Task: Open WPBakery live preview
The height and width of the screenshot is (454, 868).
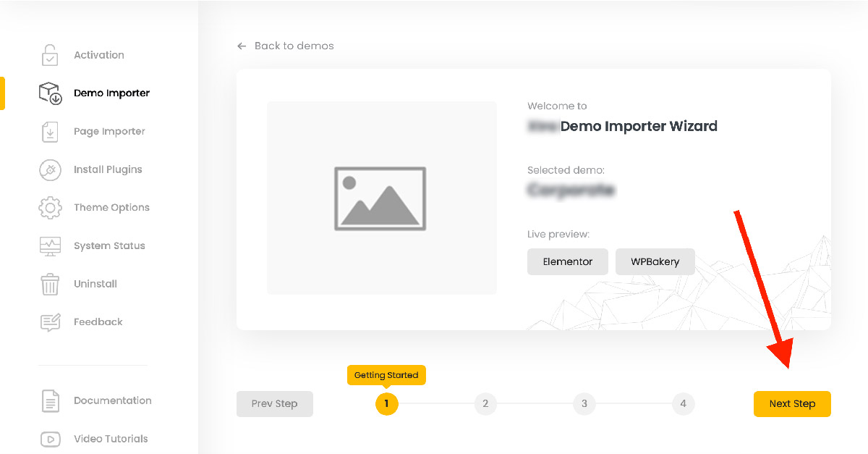Action: pyautogui.click(x=655, y=262)
